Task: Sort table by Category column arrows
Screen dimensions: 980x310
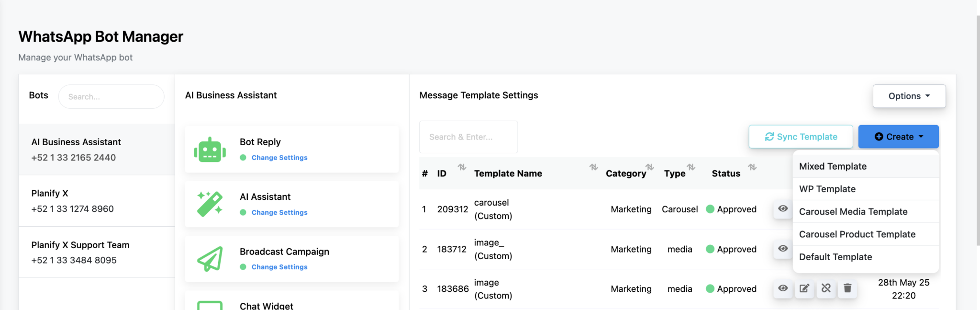Action: 649,167
